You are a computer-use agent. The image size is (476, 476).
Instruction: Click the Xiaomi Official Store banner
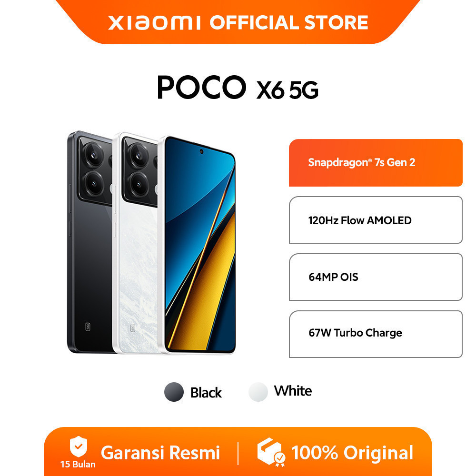click(x=238, y=22)
